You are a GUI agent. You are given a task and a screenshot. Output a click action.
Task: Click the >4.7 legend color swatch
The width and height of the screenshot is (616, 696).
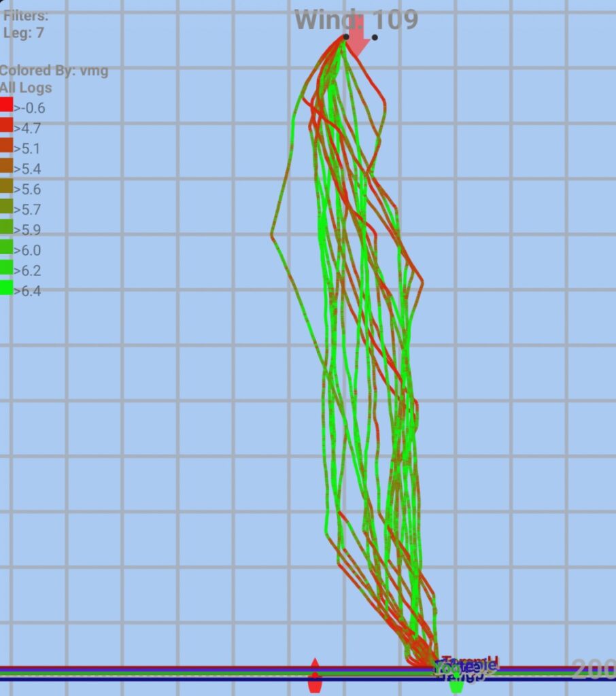pos(6,125)
